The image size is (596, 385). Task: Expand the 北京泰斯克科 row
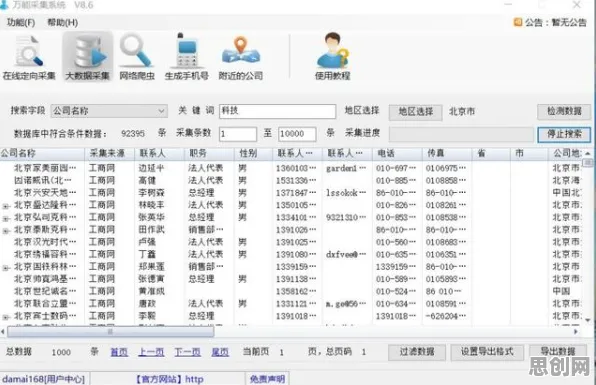(x=6, y=231)
